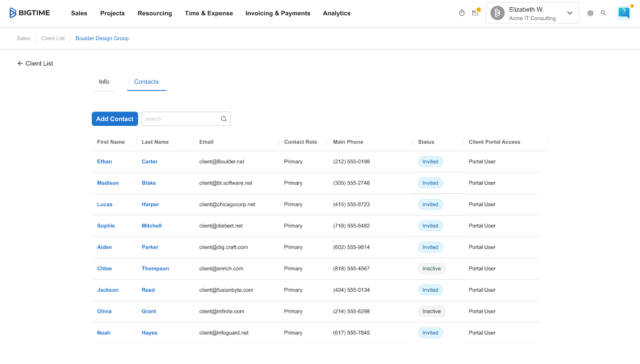Image resolution: width=640 pixels, height=364 pixels.
Task: Open the Invoicing & Payments menu
Action: 278,13
